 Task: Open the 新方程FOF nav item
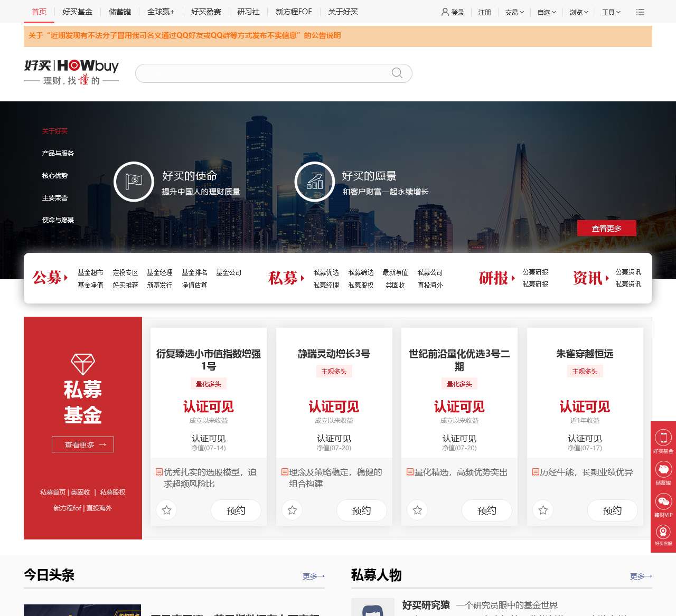coord(294,12)
